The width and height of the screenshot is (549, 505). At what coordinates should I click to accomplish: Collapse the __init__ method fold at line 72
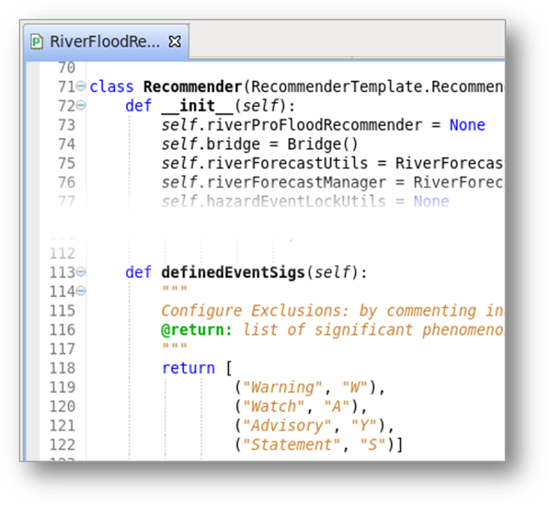pos(81,105)
